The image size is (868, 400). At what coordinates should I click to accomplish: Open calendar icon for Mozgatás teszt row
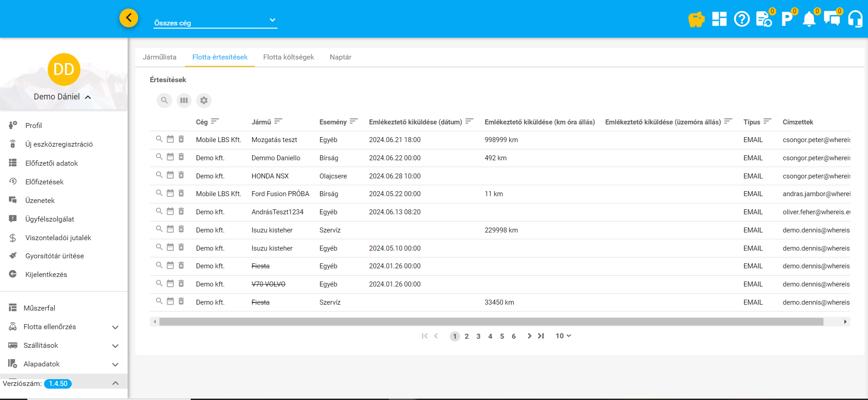[x=170, y=139]
